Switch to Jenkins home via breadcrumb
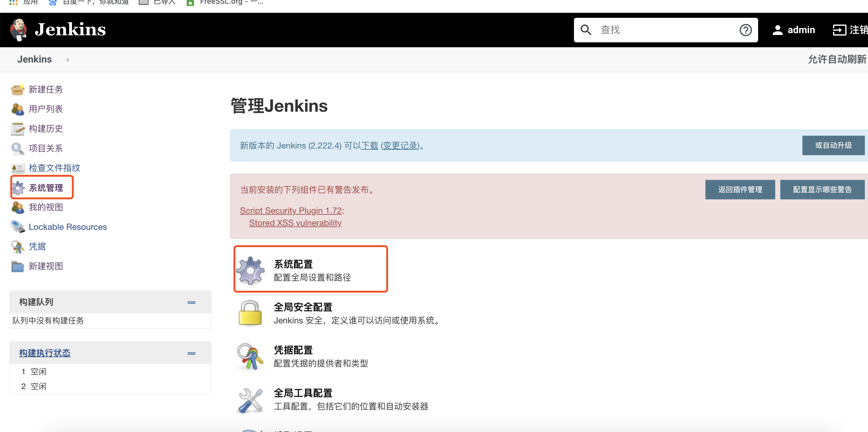Image resolution: width=868 pixels, height=432 pixels. coord(34,59)
